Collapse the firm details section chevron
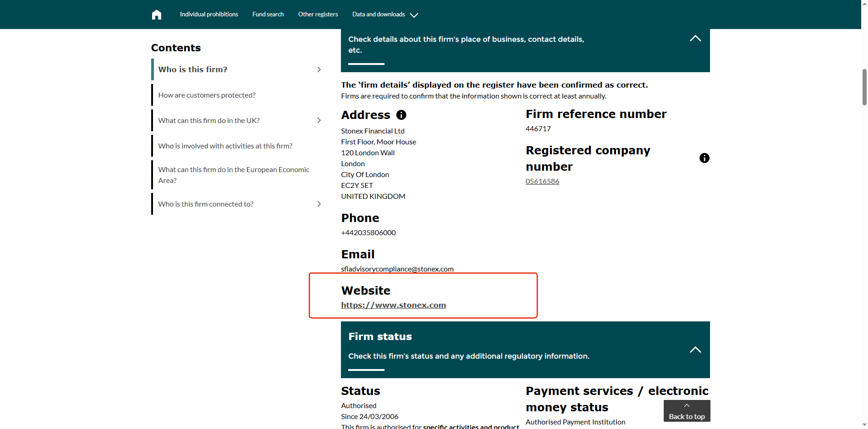Image resolution: width=868 pixels, height=429 pixels. pyautogui.click(x=695, y=39)
